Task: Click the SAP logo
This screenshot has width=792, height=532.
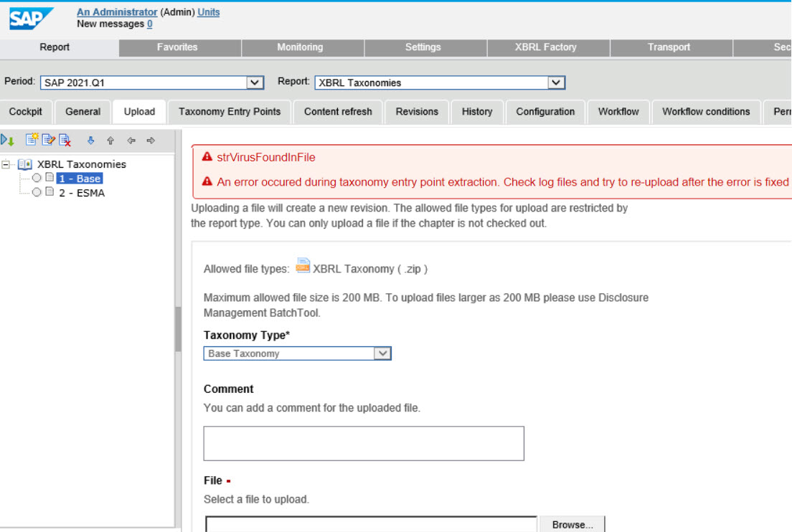Action: pos(31,19)
